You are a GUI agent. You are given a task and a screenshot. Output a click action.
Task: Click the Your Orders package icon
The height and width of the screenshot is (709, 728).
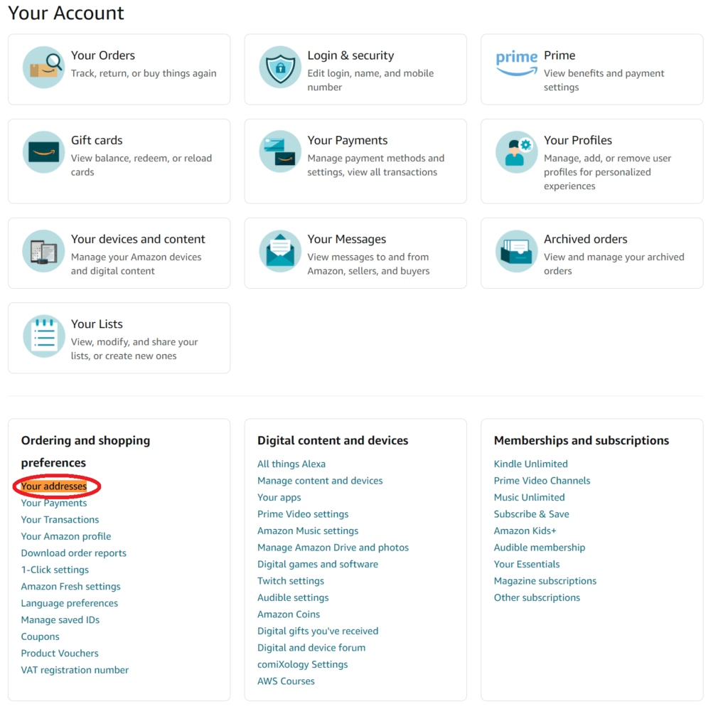pos(43,68)
